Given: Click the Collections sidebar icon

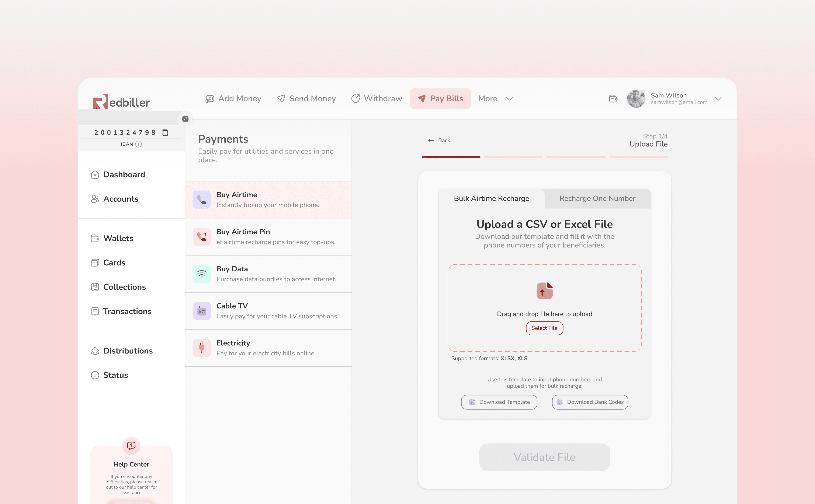Looking at the screenshot, I should [x=95, y=287].
